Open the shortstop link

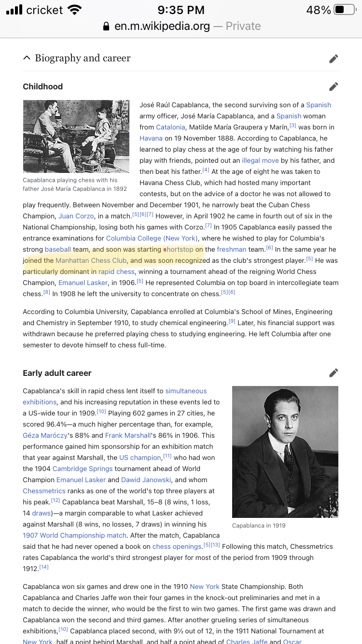[x=178, y=249]
